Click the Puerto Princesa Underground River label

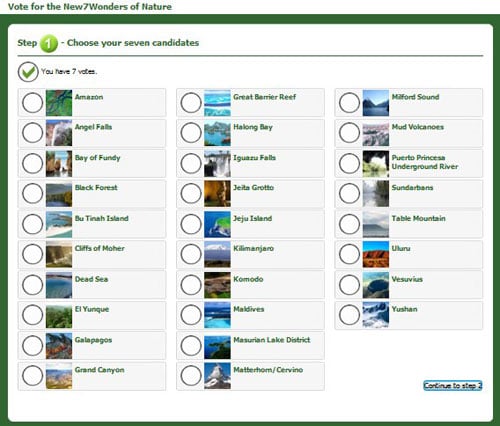[425, 162]
